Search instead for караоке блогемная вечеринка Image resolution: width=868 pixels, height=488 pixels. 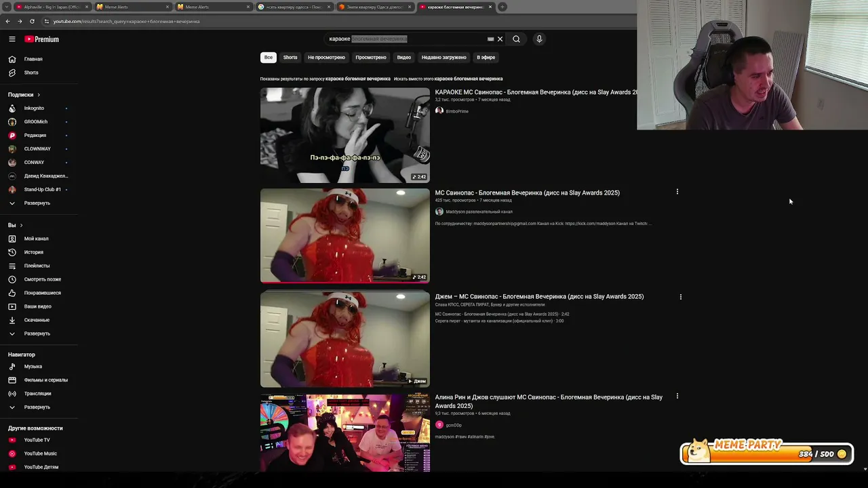pos(469,79)
